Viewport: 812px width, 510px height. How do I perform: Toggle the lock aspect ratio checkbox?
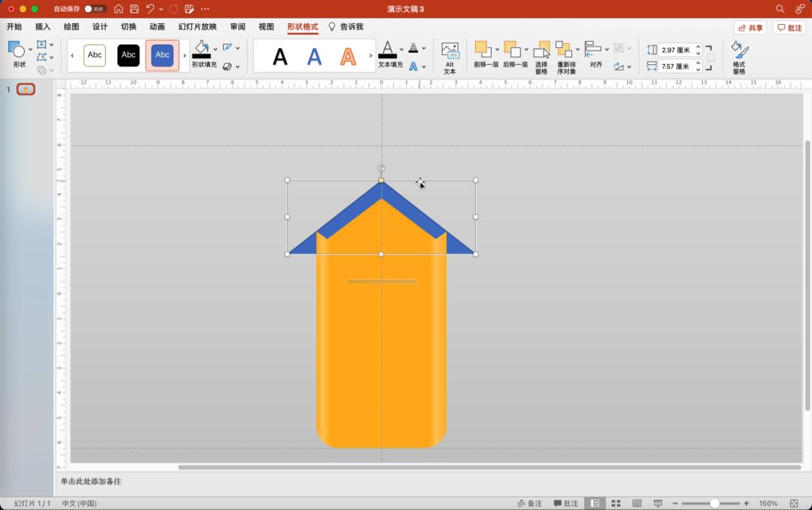pos(710,58)
